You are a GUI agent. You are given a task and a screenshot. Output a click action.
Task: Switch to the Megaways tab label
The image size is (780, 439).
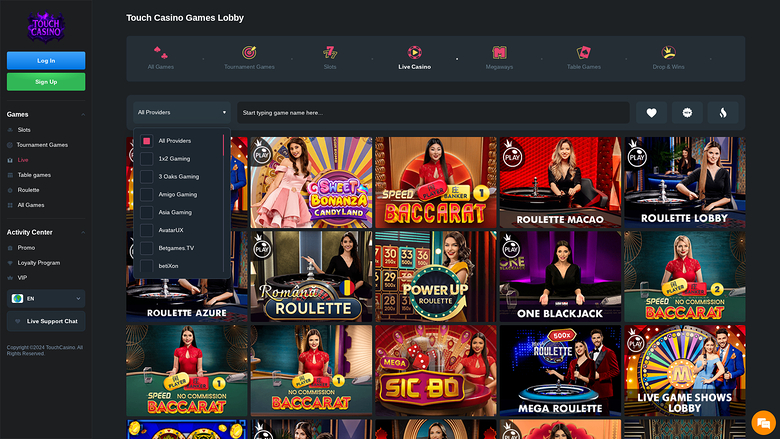(x=499, y=67)
